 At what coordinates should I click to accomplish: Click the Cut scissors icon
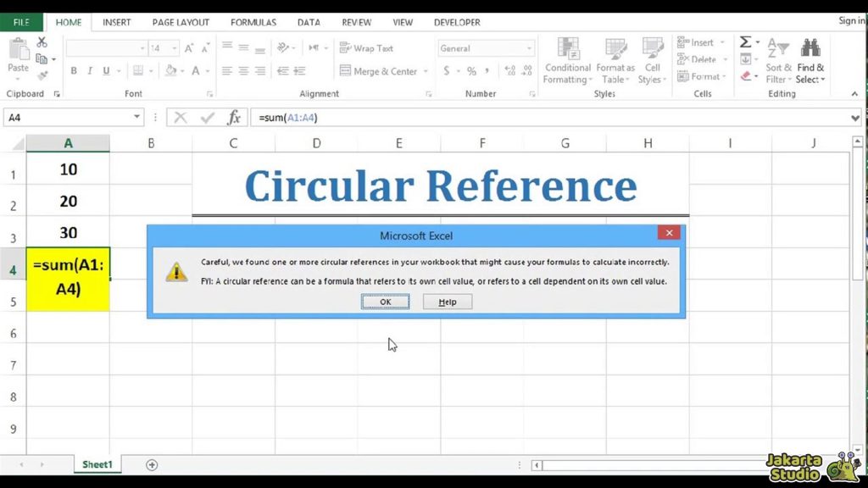42,42
